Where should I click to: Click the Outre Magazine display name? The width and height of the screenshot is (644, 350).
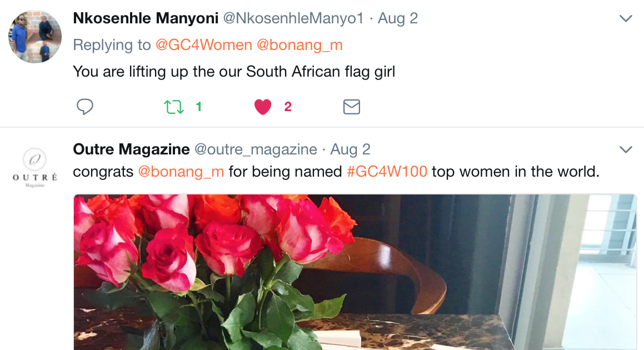(131, 149)
